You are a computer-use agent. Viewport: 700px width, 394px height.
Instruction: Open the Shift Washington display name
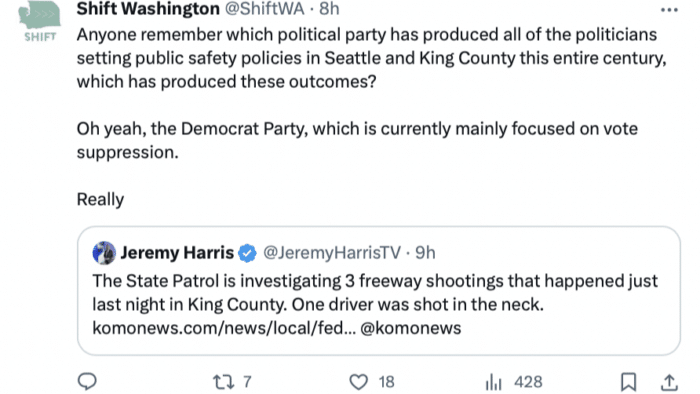(x=148, y=8)
